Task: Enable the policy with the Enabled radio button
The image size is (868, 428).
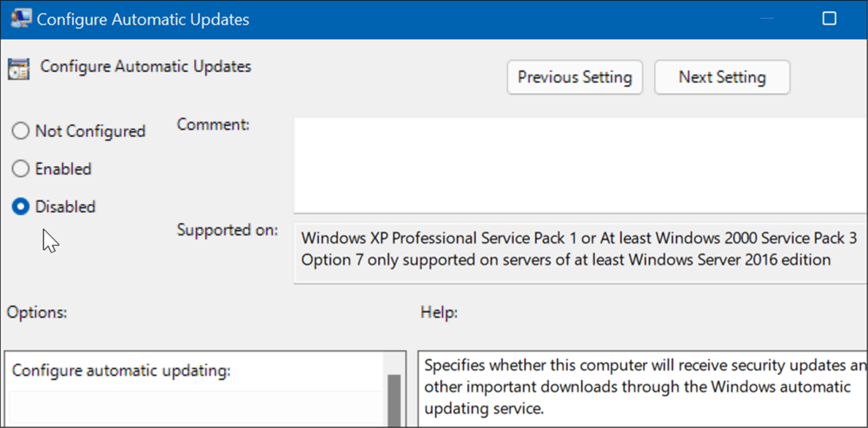Action: tap(21, 168)
